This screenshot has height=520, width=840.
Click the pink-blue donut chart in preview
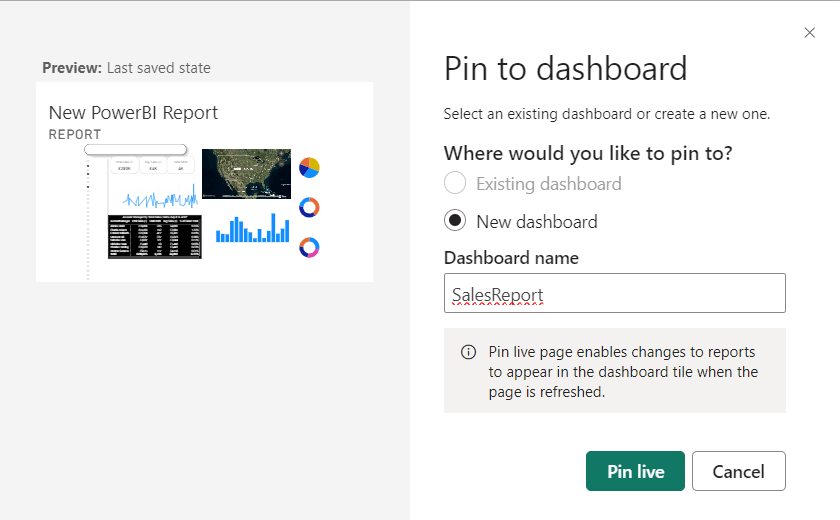point(309,247)
